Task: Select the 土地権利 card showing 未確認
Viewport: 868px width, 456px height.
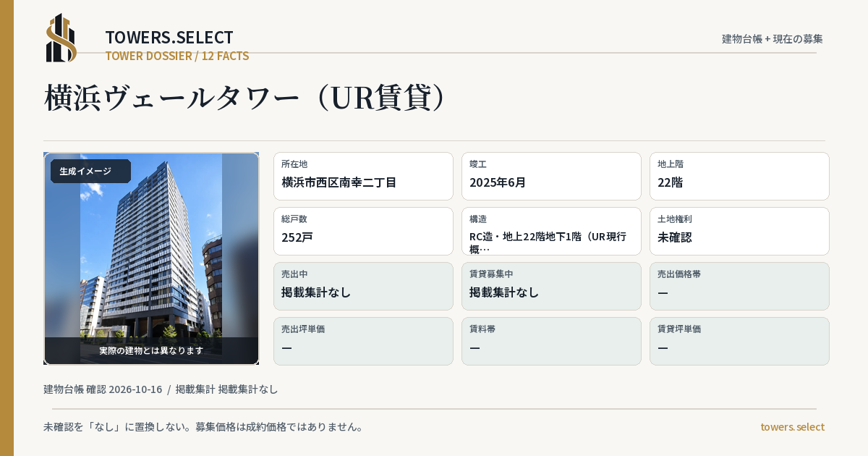Action: [x=739, y=231]
